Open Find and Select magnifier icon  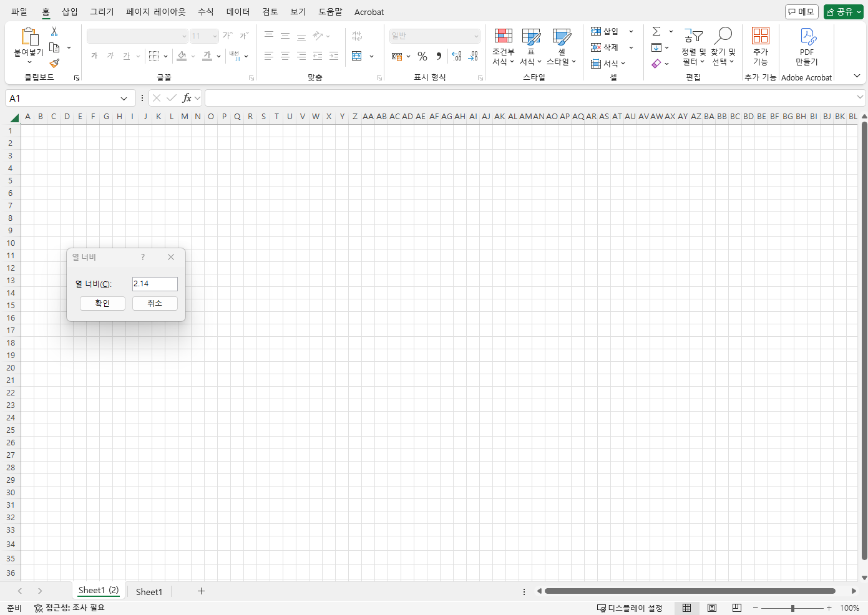pyautogui.click(x=723, y=36)
